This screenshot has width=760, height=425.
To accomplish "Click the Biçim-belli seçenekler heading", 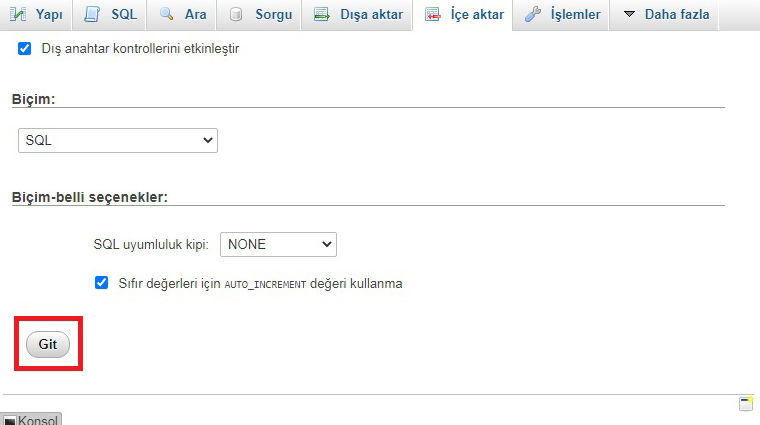I will coord(90,197).
